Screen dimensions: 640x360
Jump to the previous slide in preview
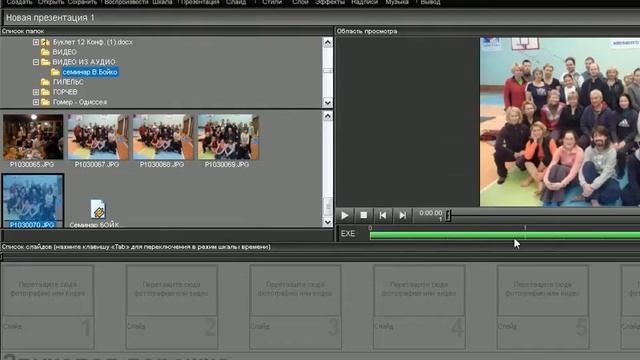coord(383,215)
